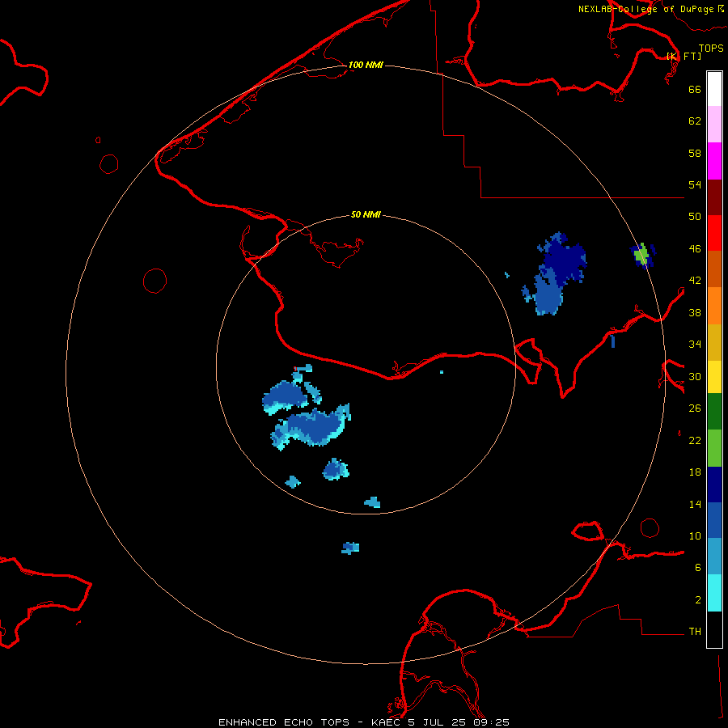Click the large navy echo northeast of the radar
The height and width of the screenshot is (728, 728).
pyautogui.click(x=563, y=258)
